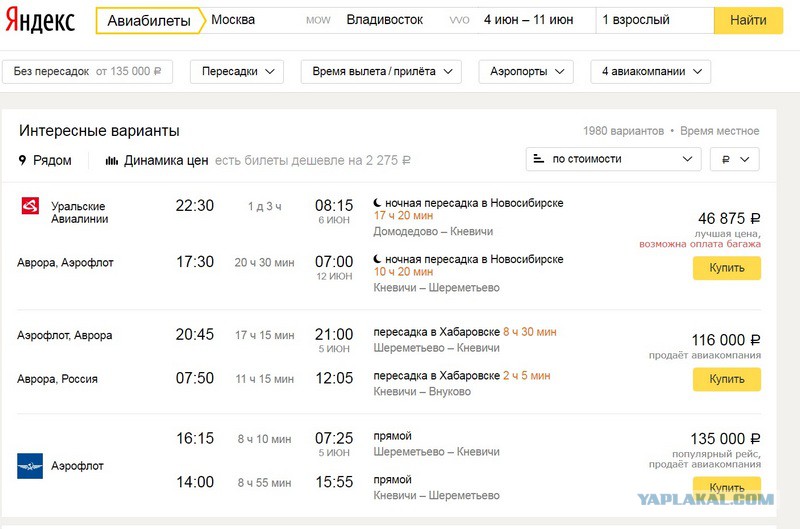This screenshot has width=800, height=529.
Task: Open the currency ruble selector
Action: pyautogui.click(x=735, y=160)
